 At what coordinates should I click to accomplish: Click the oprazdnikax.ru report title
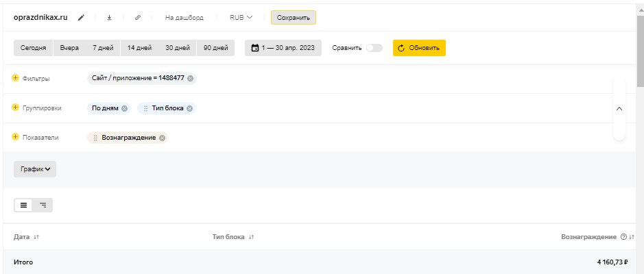pyautogui.click(x=40, y=17)
